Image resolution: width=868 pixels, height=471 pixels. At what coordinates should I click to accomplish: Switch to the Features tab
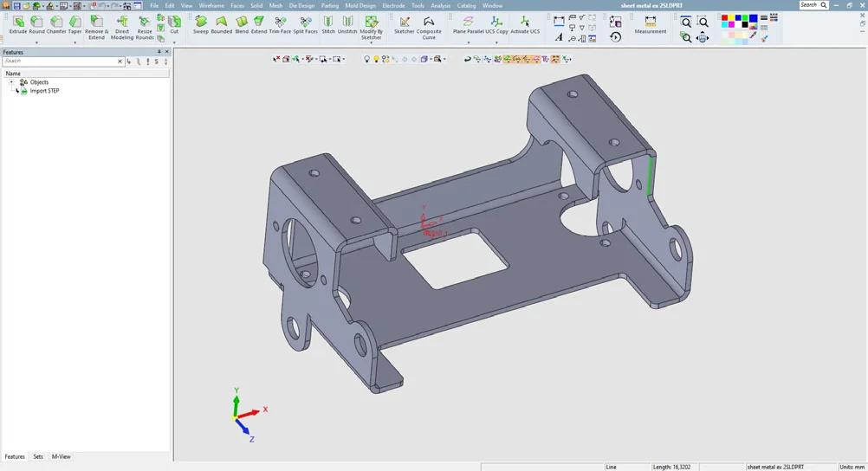pyautogui.click(x=15, y=456)
